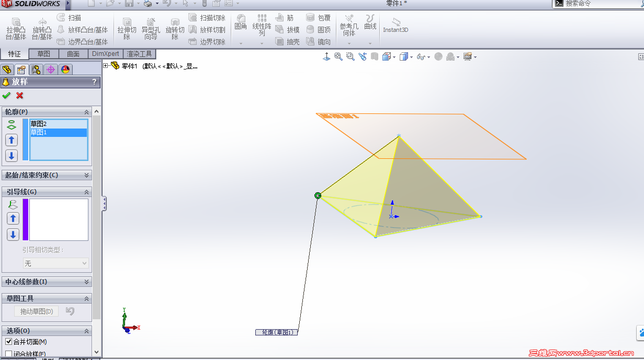
Task: Open the View Orientation dropdown arrow
Action: coord(394,57)
